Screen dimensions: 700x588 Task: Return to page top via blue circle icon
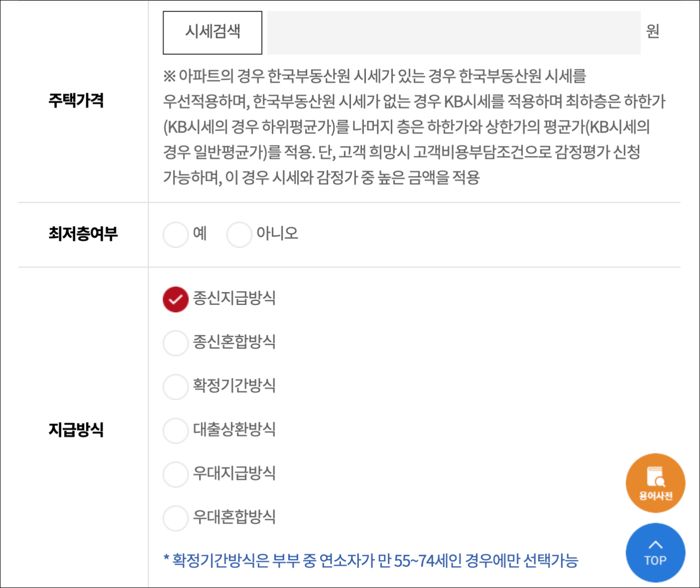click(655, 552)
